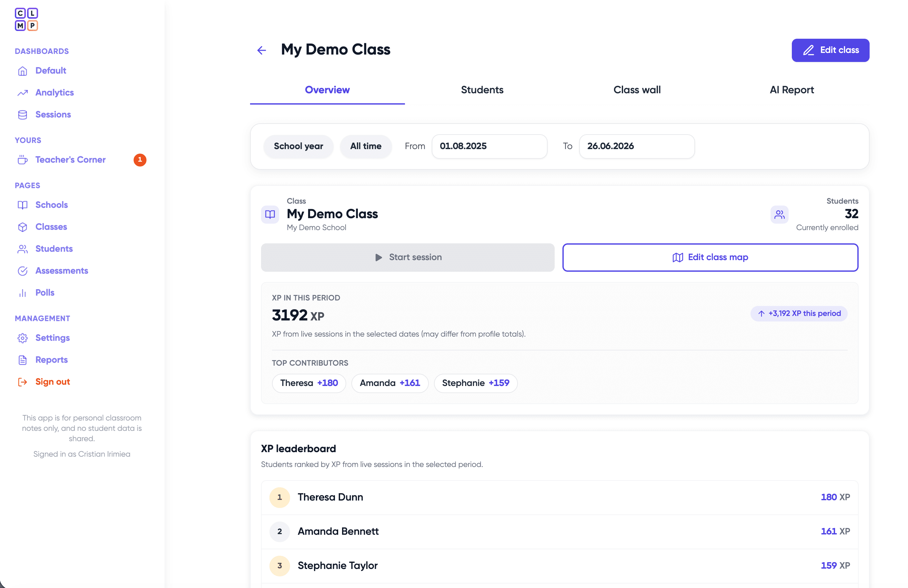
Task: Click the Analytics trend-line icon
Action: click(x=23, y=93)
